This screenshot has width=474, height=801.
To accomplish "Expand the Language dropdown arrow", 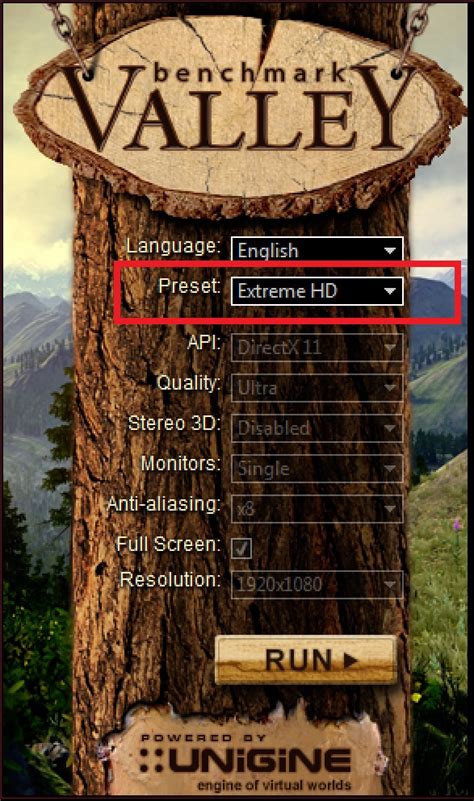I will pyautogui.click(x=390, y=251).
